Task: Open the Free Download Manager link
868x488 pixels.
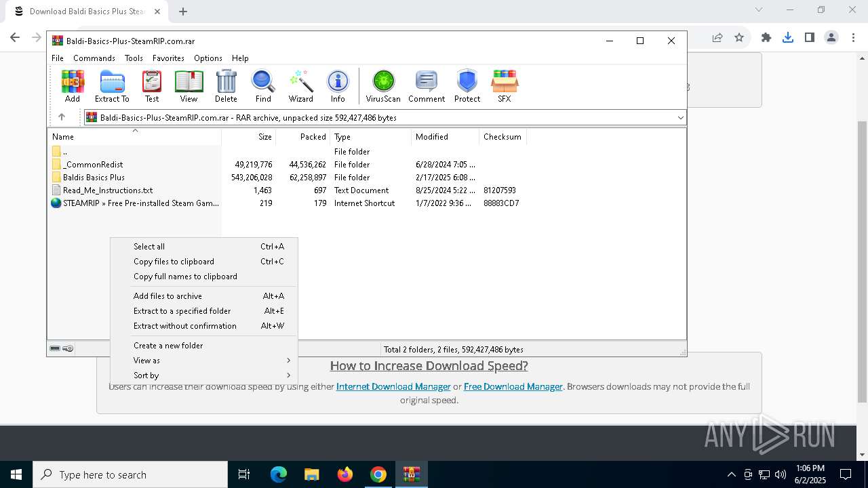Action: tap(513, 386)
